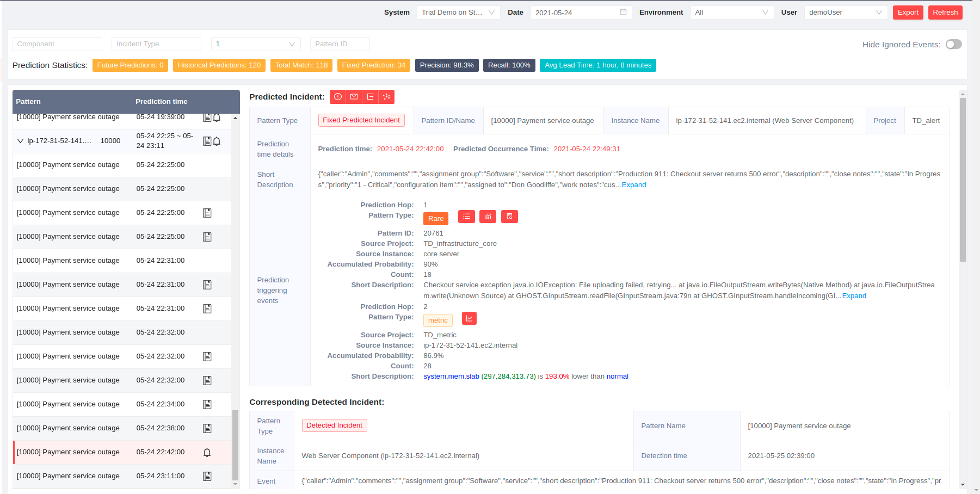Click the Refresh button

point(945,13)
